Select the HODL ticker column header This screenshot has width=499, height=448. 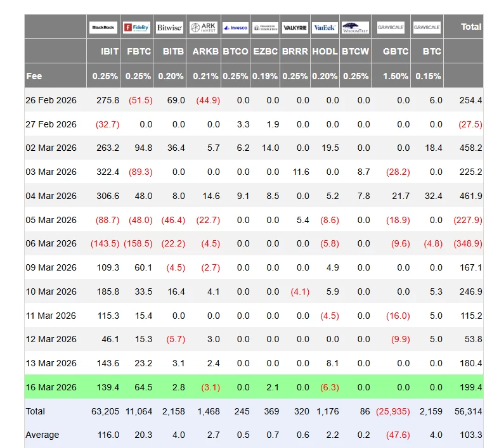(325, 51)
